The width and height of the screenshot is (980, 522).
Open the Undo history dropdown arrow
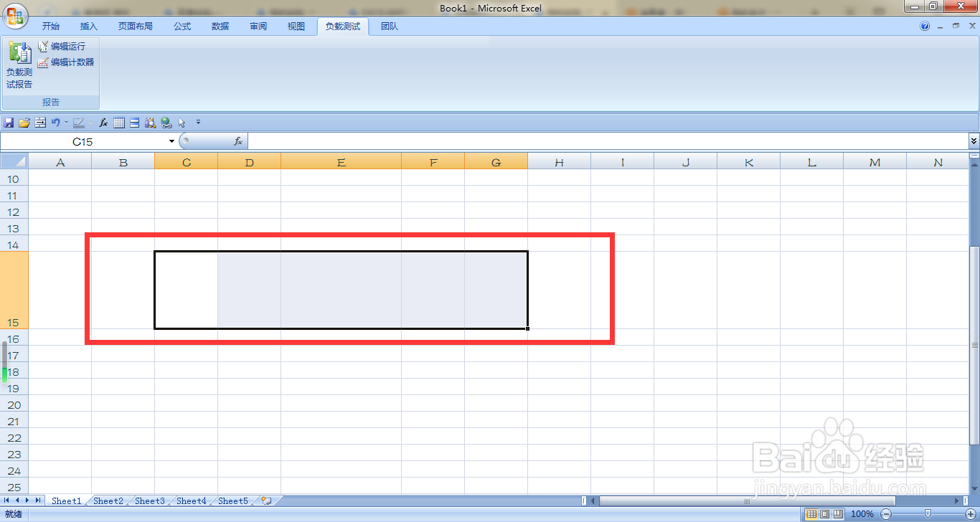coord(66,123)
